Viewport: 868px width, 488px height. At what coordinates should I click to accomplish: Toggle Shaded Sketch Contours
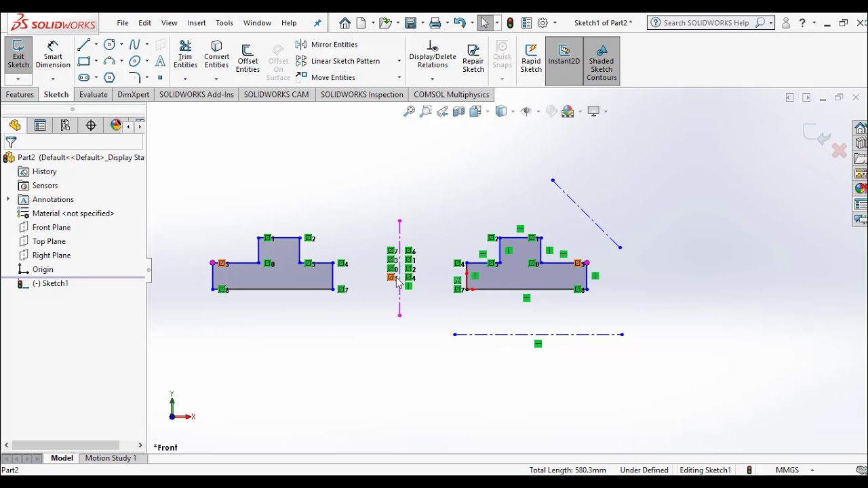click(x=601, y=61)
